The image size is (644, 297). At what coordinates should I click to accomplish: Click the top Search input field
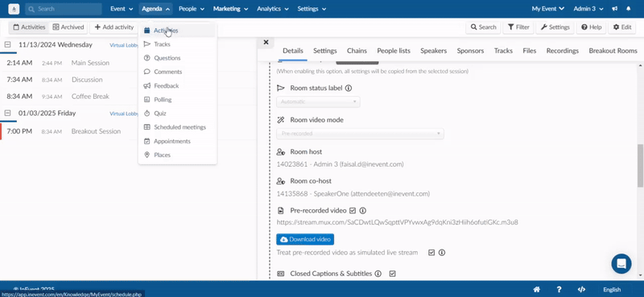coord(64,9)
